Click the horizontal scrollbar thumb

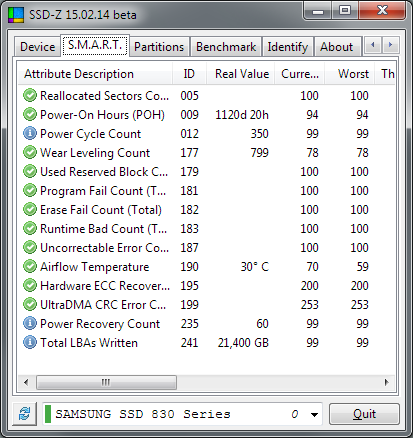(x=106, y=382)
